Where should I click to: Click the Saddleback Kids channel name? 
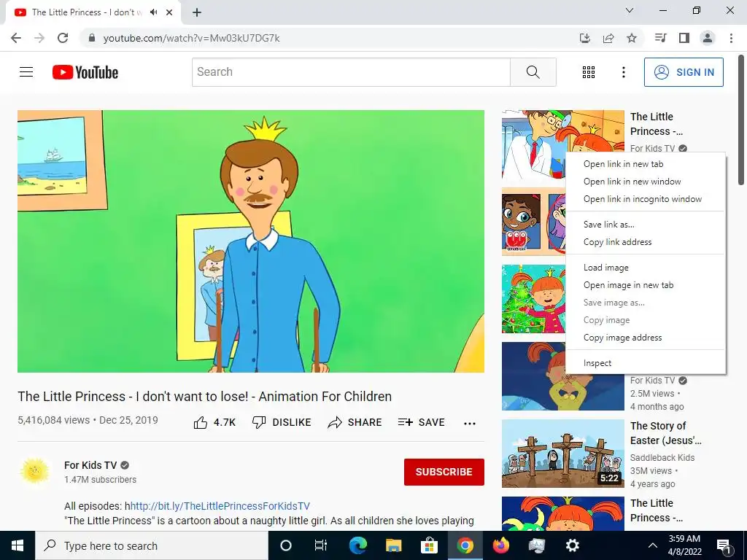[x=662, y=458]
